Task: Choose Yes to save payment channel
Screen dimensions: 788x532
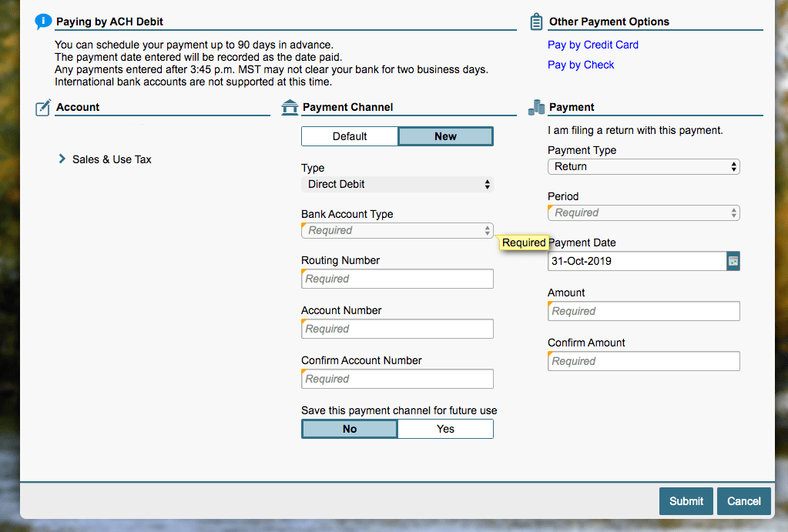Action: pyautogui.click(x=446, y=429)
